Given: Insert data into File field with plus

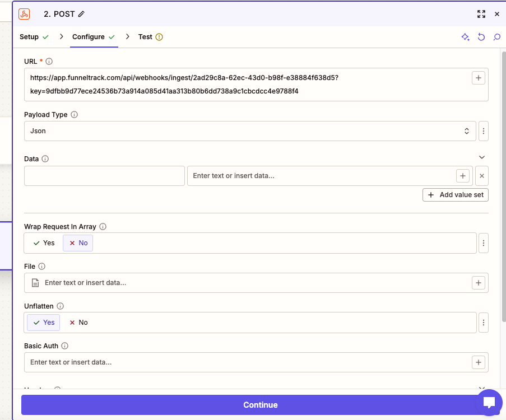Looking at the screenshot, I should [x=478, y=283].
